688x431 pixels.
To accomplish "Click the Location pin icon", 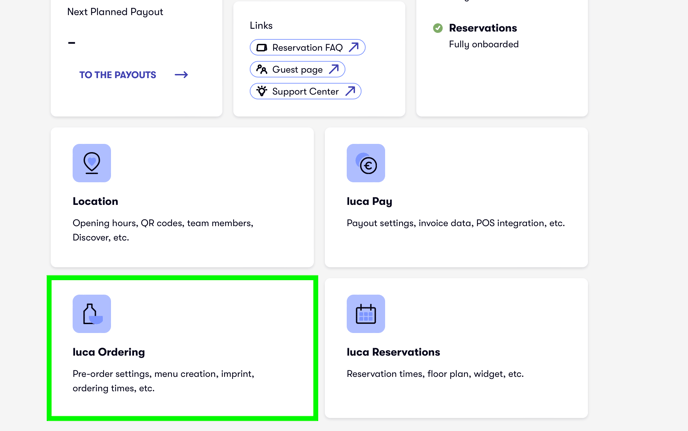I will (x=92, y=163).
